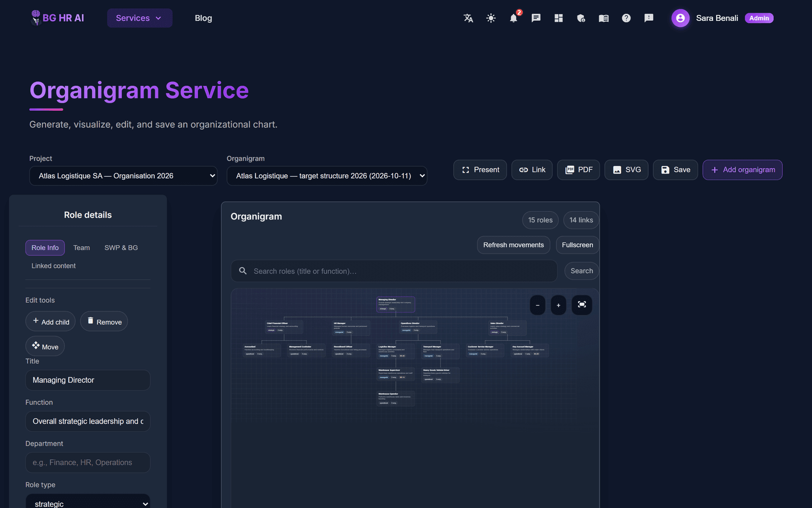
Task: Switch to the Role Info tab
Action: [45, 248]
